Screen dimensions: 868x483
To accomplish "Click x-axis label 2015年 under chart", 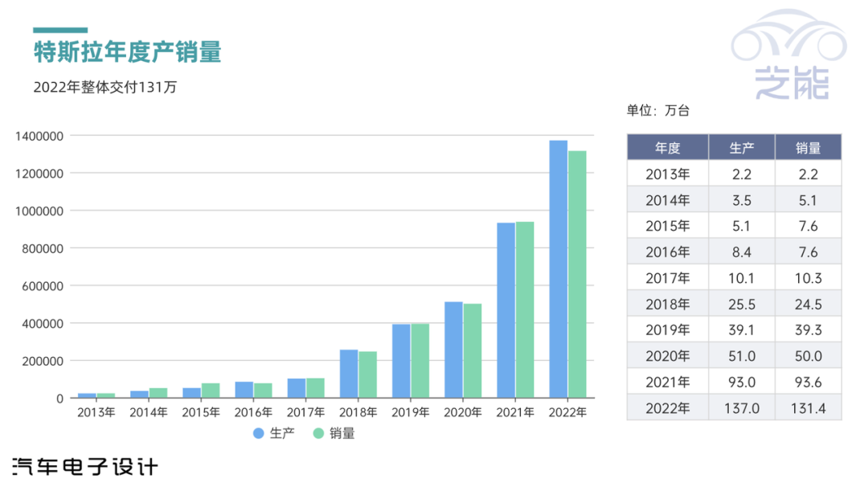I will point(201,413).
